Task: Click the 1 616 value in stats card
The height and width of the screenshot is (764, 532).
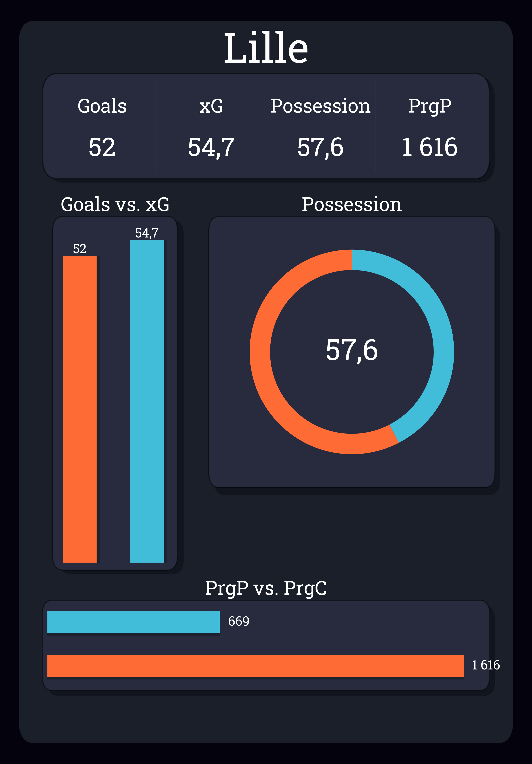Action: 430,147
